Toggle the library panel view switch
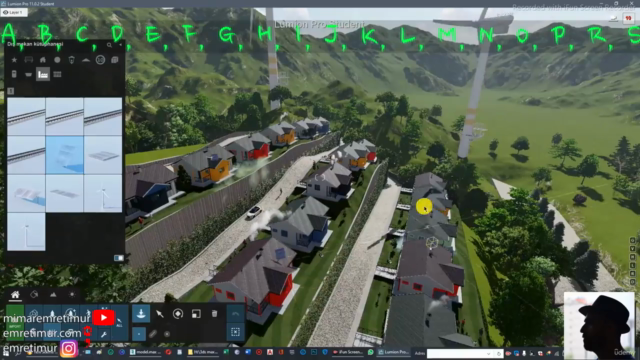 pos(118,258)
